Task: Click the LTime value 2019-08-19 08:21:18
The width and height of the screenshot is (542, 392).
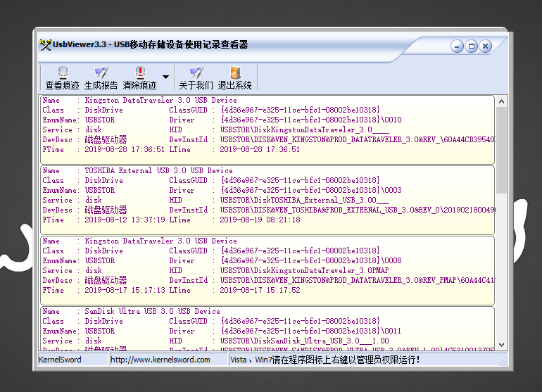Action: 260,220
